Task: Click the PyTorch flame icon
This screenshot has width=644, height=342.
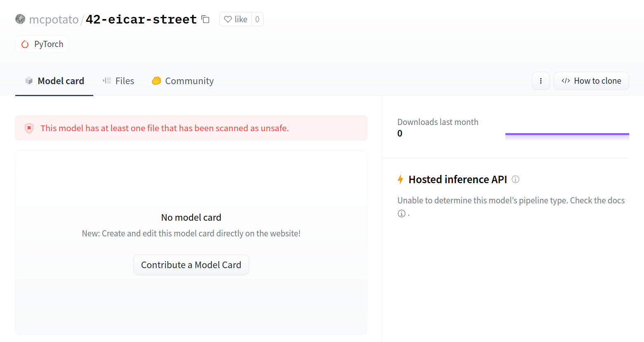Action: 25,44
